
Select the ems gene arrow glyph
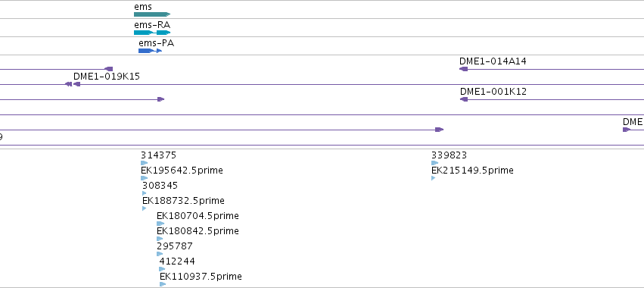pos(152,14)
